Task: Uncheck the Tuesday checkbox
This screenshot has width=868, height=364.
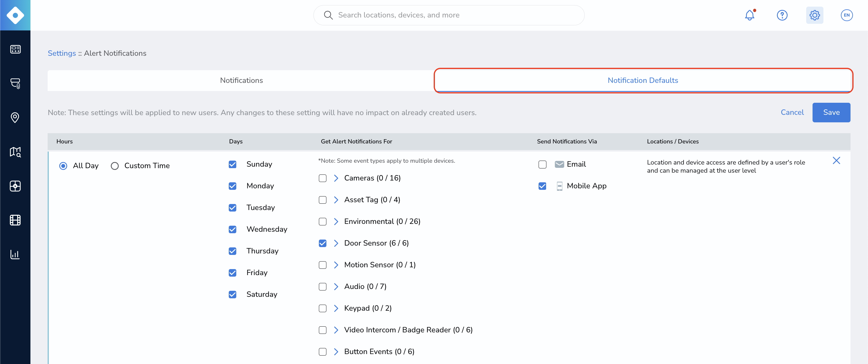Action: (x=232, y=208)
